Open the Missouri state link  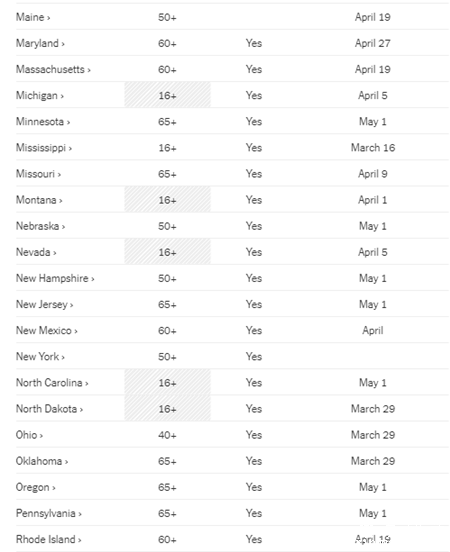click(38, 174)
